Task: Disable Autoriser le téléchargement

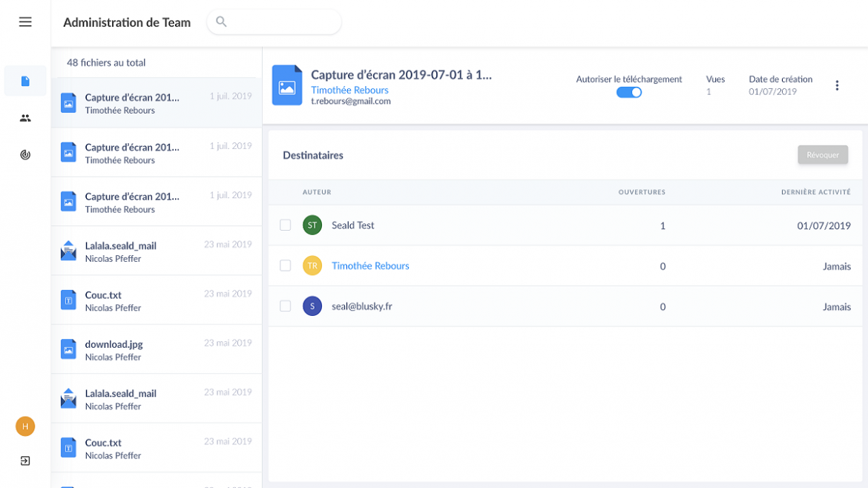Action: click(629, 92)
